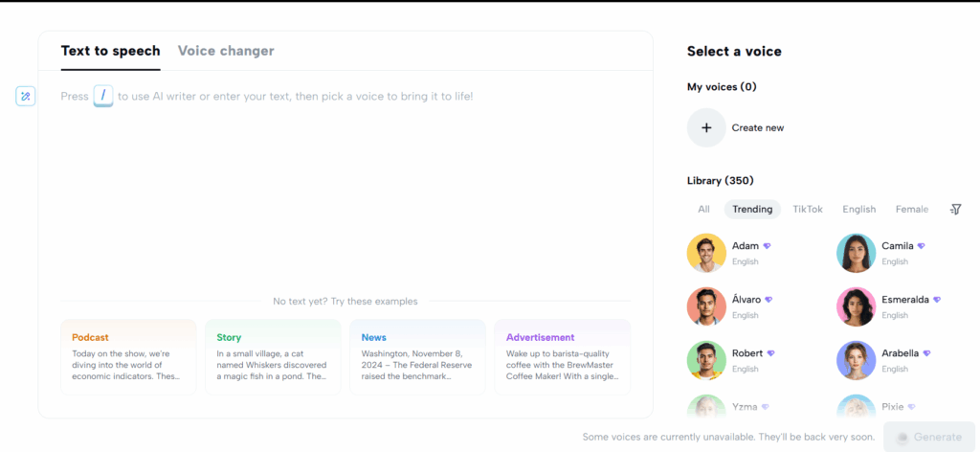Click the AI writer magic wand icon

pos(26,97)
